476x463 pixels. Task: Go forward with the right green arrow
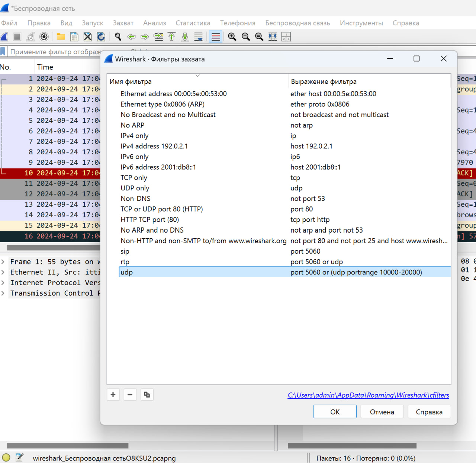coord(145,36)
